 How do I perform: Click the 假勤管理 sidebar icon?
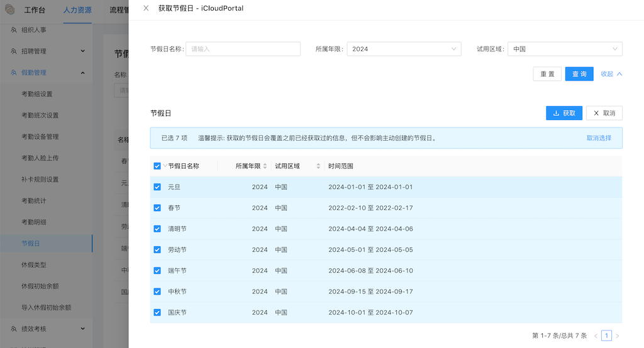tap(14, 73)
